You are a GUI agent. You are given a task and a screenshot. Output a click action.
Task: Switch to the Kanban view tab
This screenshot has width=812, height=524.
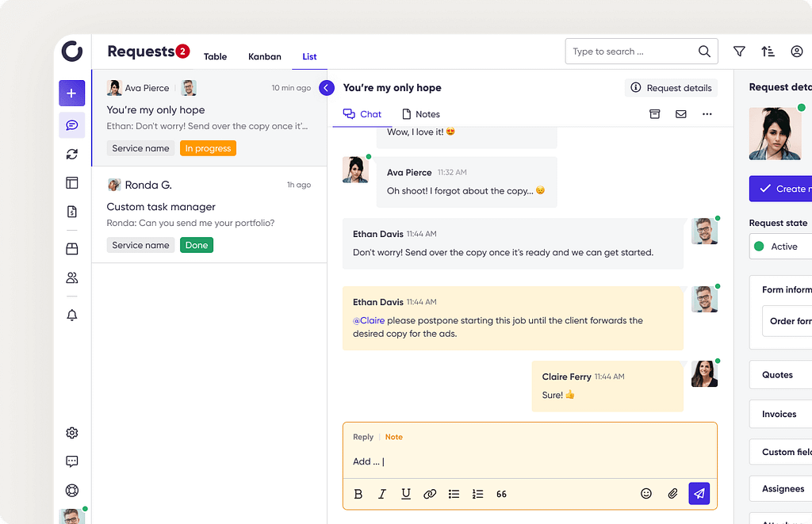pos(265,56)
